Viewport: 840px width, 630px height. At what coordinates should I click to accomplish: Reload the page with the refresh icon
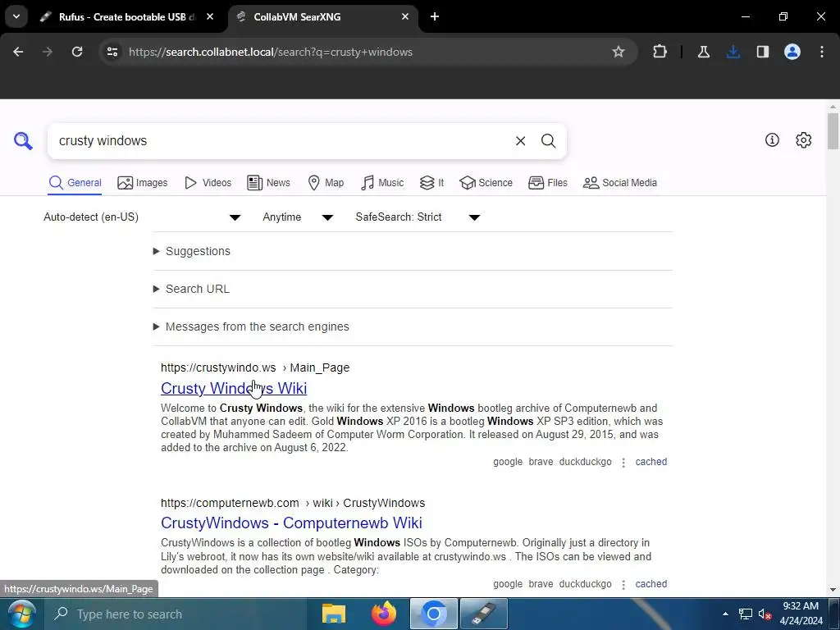click(77, 52)
